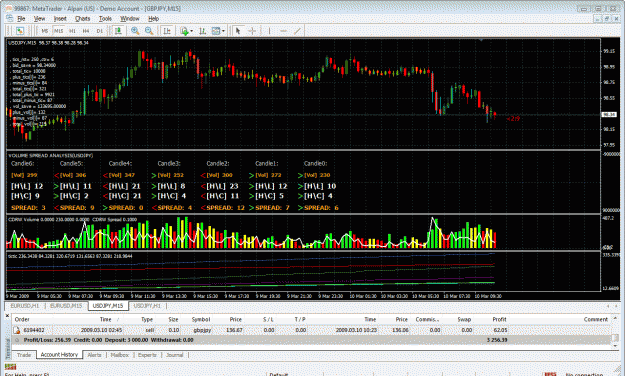Click the VOLUME SPREAD ANALYSIS indicator title

[51, 156]
